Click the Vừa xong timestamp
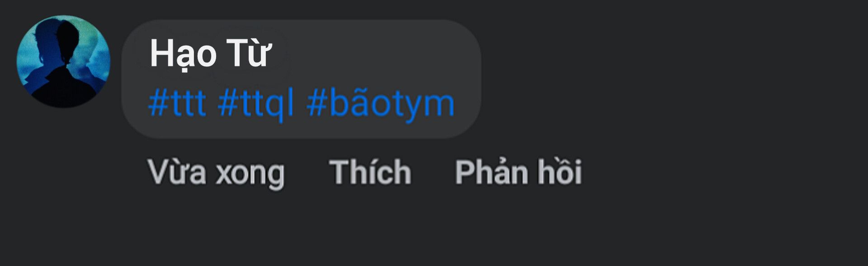 click(x=216, y=173)
